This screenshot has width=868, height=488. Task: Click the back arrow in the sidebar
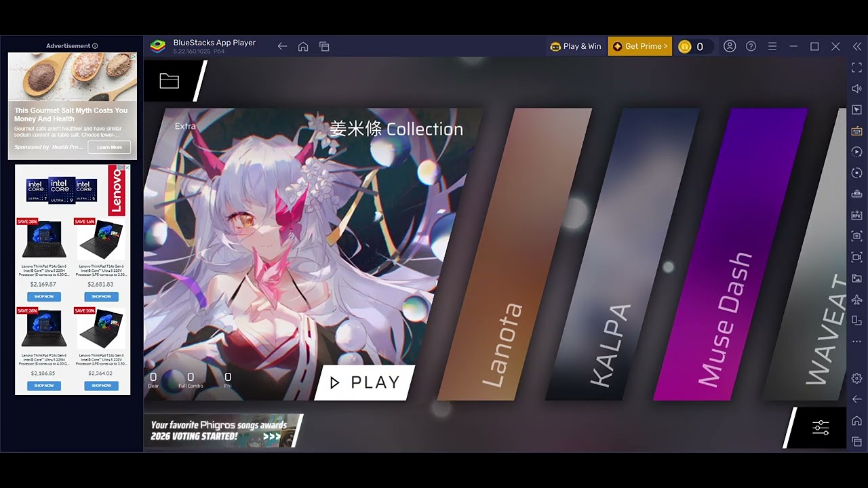click(x=857, y=399)
